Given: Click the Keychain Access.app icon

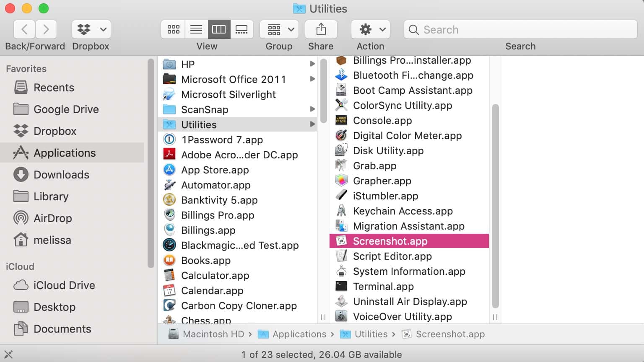Looking at the screenshot, I should [341, 211].
